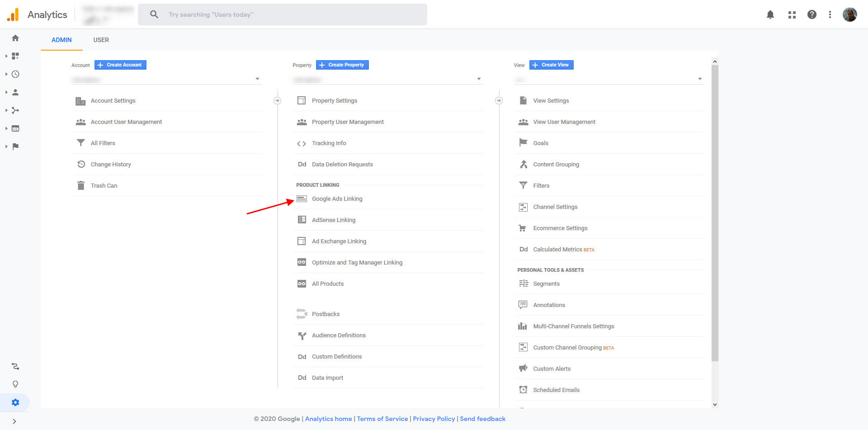Click the scrollbar down arrow
868x430 pixels.
[x=715, y=405]
